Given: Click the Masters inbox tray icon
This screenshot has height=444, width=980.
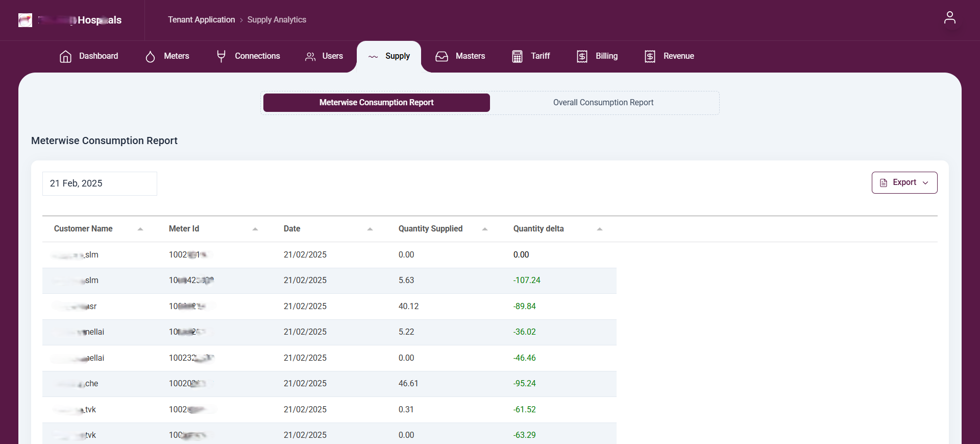Looking at the screenshot, I should pyautogui.click(x=442, y=56).
